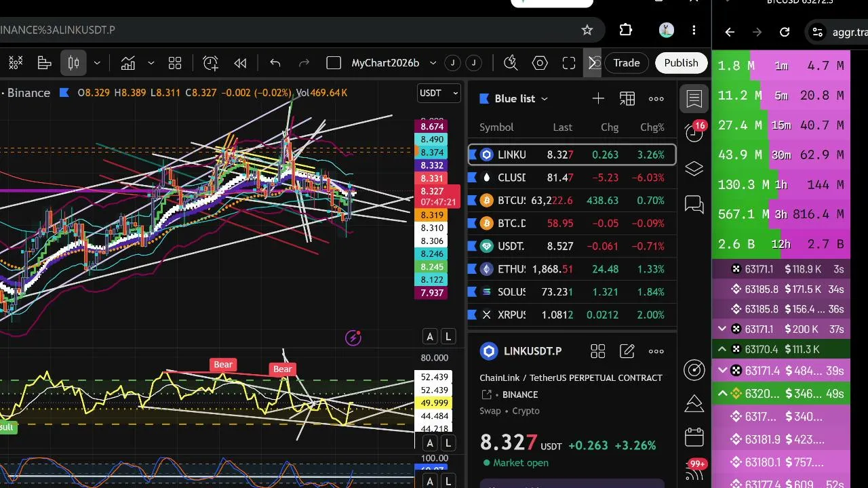This screenshot has height=488, width=868.
Task: Add a note with the edit icon beside LINKUSDT.P
Action: click(627, 351)
